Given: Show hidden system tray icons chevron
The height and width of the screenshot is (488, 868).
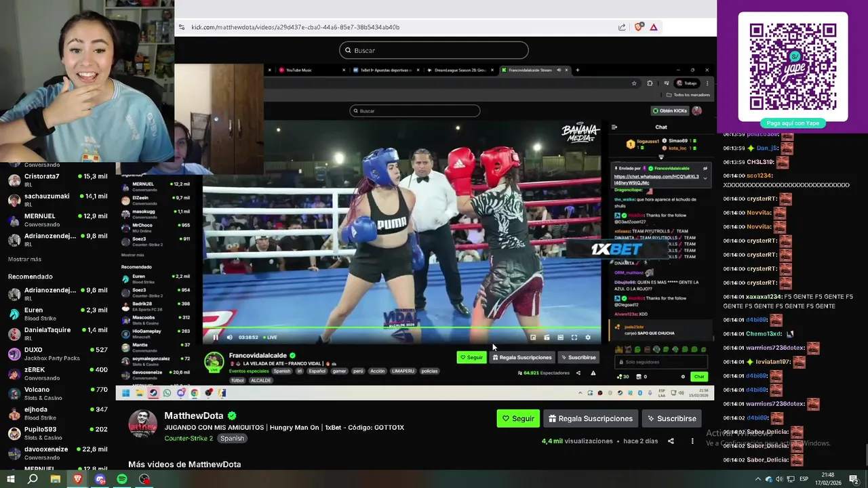Looking at the screenshot, I should [757, 479].
